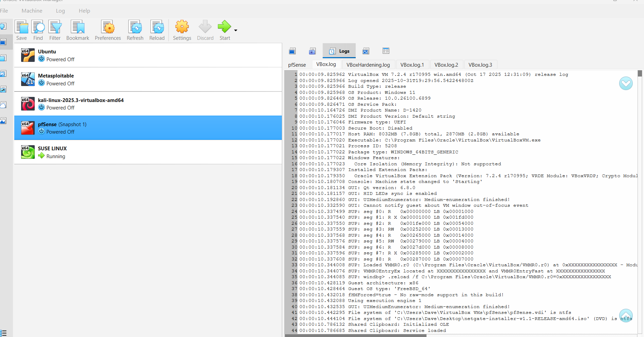This screenshot has height=337, width=644.
Task: Open the Start button dropdown arrow
Action: click(x=235, y=30)
